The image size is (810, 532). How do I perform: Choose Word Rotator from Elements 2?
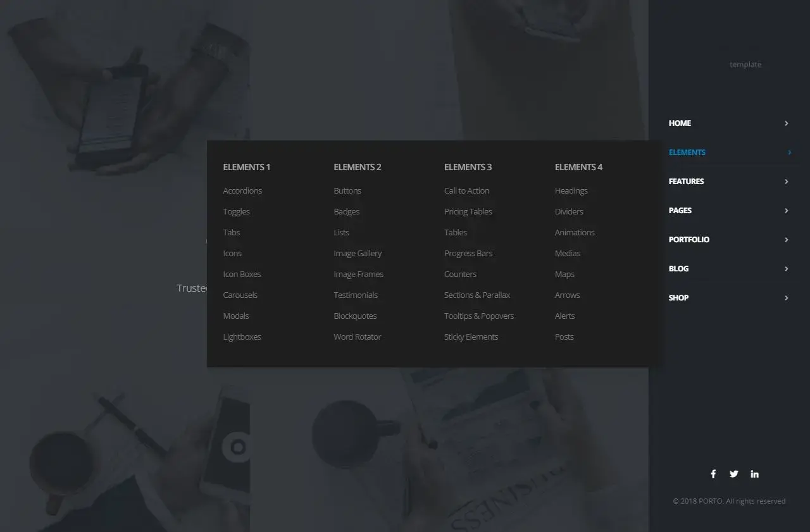point(357,337)
